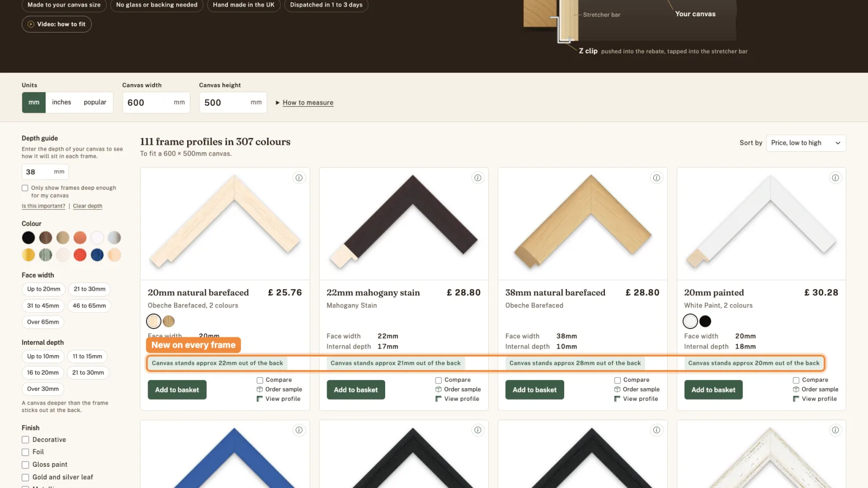Click View profile icon for 20mm natural barefaced
The height and width of the screenshot is (488, 868).
click(260, 399)
